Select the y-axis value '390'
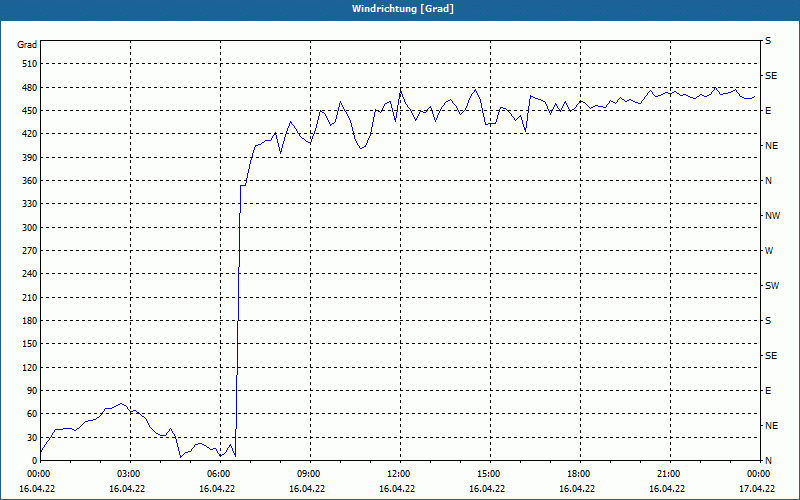This screenshot has width=800, height=500. pos(30,157)
